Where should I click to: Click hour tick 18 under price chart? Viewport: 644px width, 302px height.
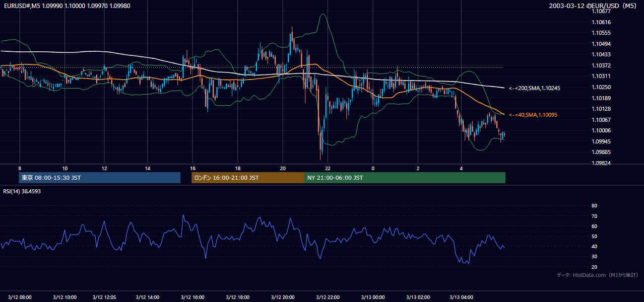[237, 168]
